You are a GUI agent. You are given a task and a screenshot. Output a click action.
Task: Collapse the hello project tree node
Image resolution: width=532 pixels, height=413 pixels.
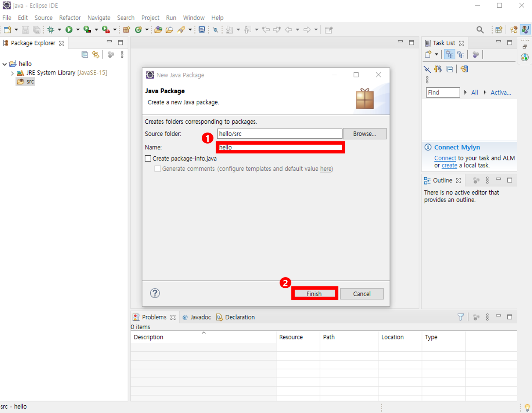[4, 64]
